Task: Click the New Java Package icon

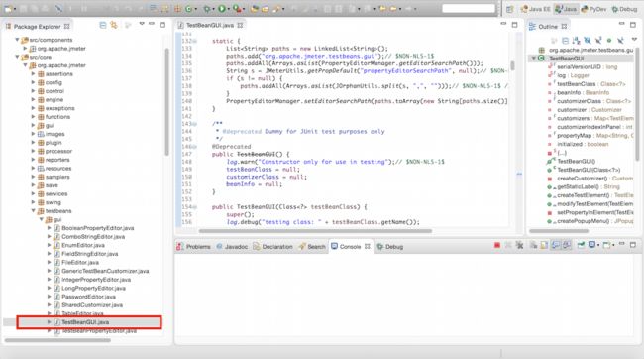Action: 177,9
